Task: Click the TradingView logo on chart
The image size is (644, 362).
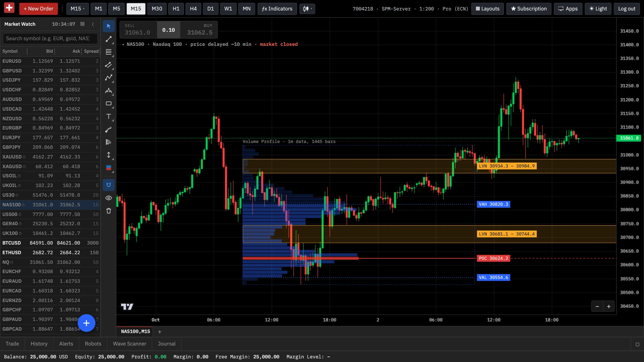Action: tap(127, 306)
